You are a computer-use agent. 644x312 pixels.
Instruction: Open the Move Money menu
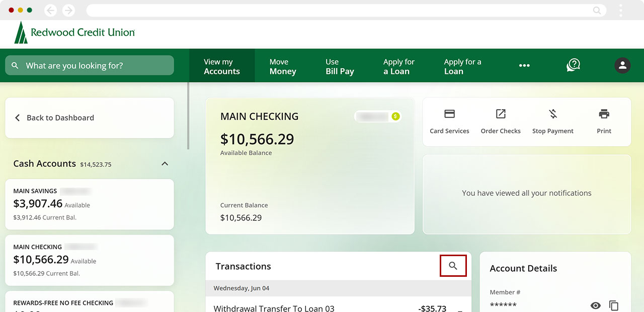pos(283,66)
